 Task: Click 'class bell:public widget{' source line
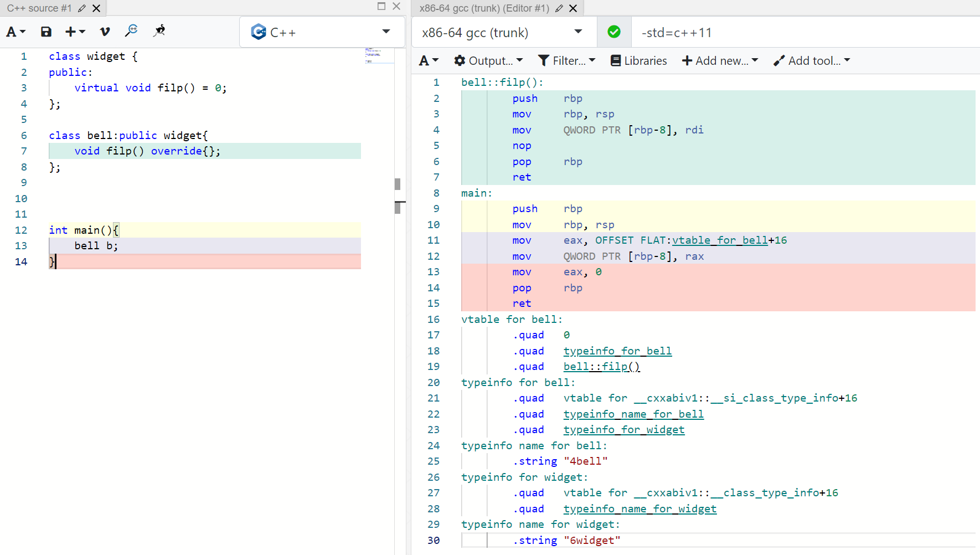coord(128,136)
